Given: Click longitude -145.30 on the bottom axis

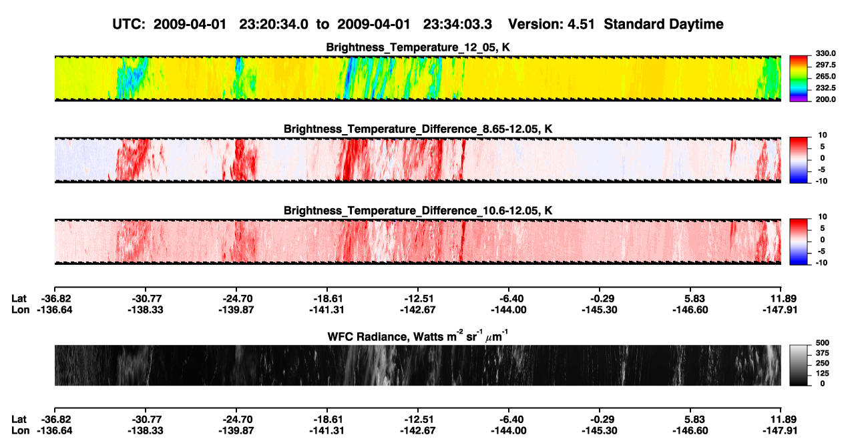Looking at the screenshot, I should point(600,430).
